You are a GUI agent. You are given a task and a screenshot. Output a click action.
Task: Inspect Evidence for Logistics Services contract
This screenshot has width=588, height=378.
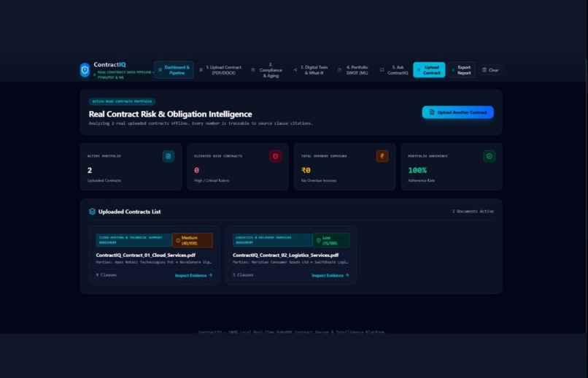pos(330,275)
